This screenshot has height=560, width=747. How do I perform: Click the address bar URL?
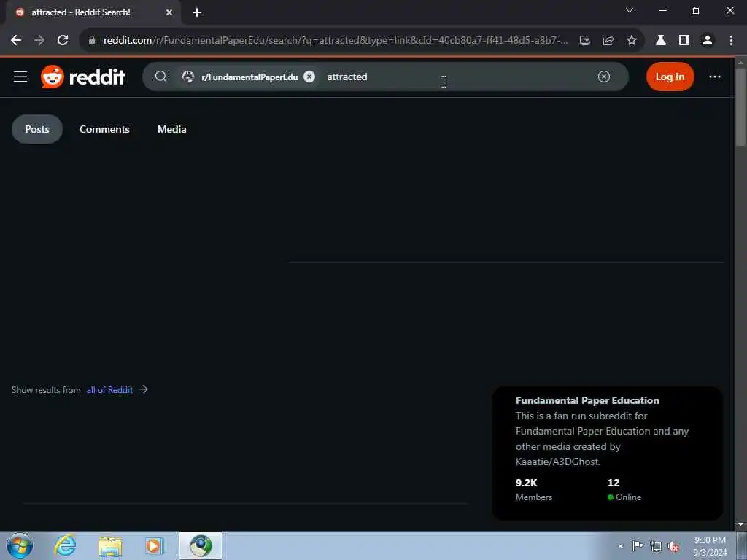pos(336,41)
